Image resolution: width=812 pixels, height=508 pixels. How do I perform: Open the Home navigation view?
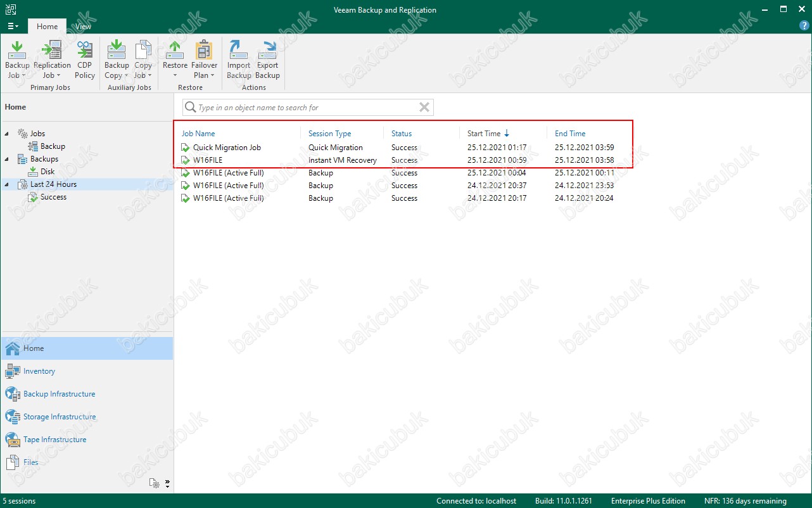pos(87,348)
